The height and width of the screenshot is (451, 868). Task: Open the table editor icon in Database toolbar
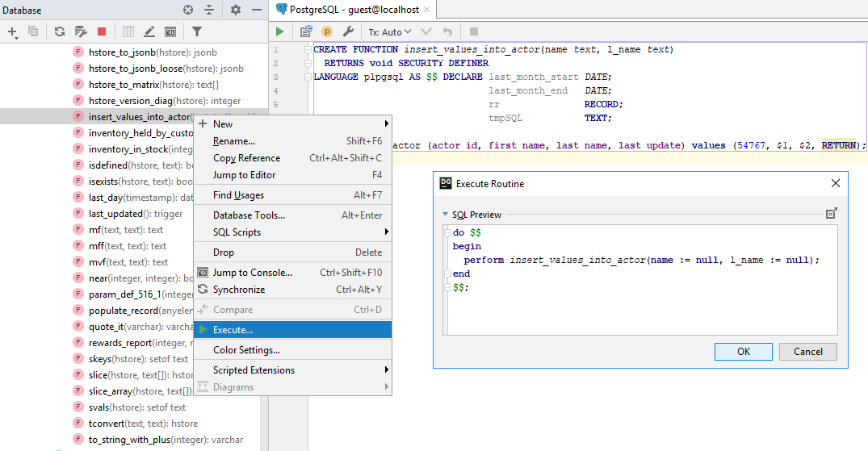(128, 31)
